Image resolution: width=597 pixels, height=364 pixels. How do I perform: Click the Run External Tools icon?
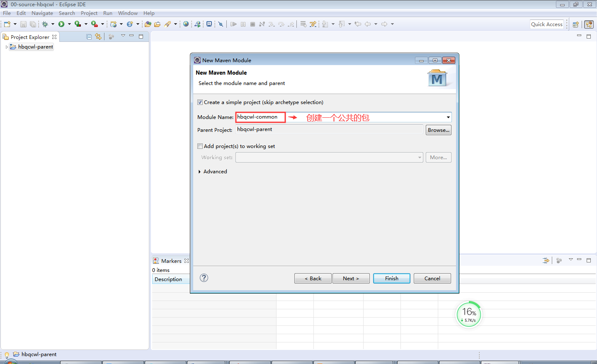(x=95, y=24)
